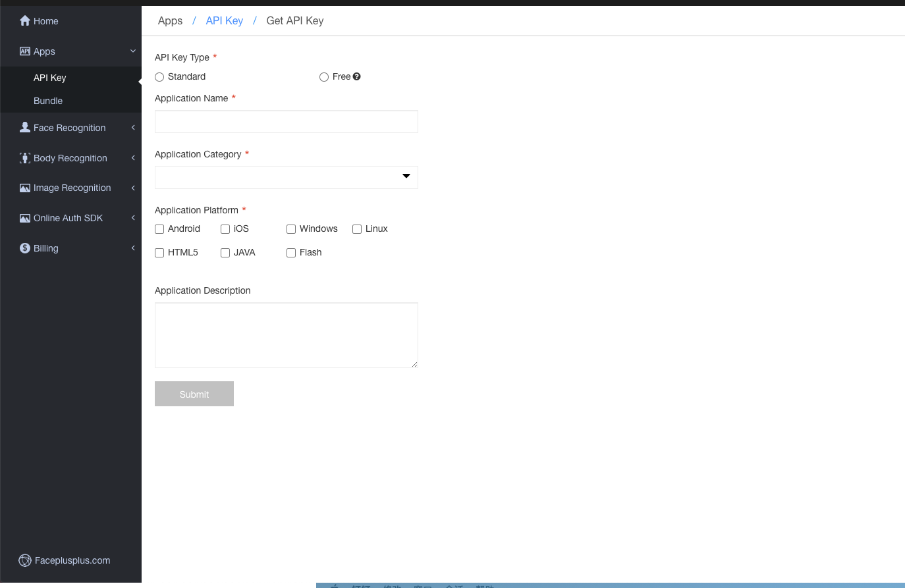Enable the HTML5 platform checkbox
This screenshot has width=905, height=588.
(x=159, y=253)
